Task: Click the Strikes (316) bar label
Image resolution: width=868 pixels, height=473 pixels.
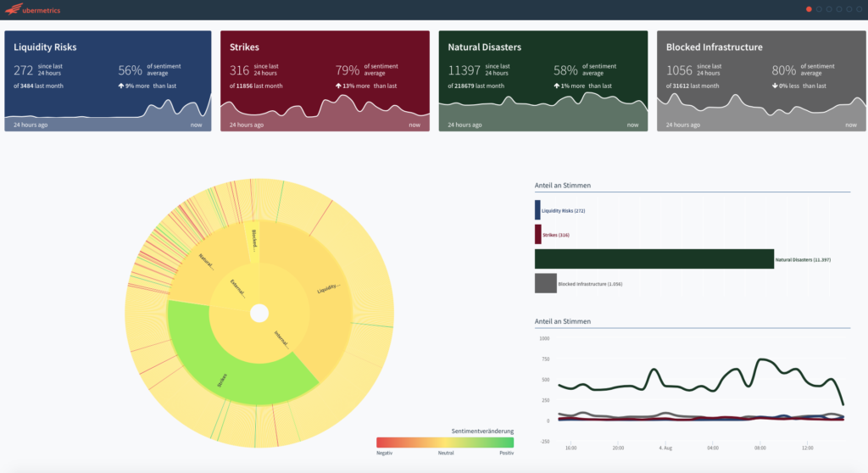Action: (x=556, y=235)
